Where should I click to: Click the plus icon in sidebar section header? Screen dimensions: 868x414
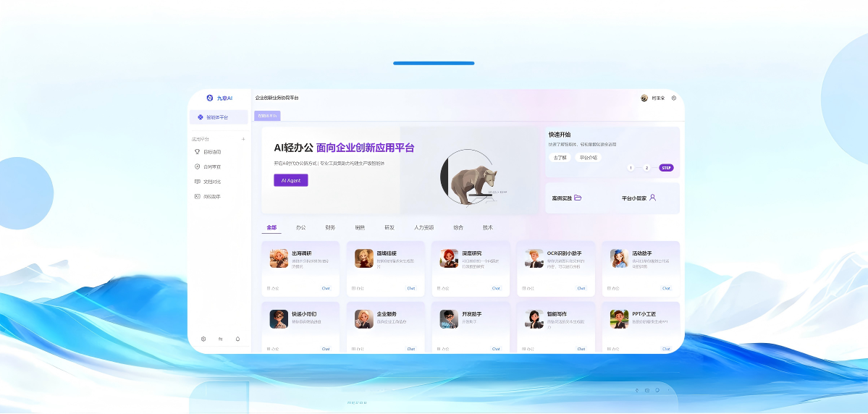tap(243, 140)
